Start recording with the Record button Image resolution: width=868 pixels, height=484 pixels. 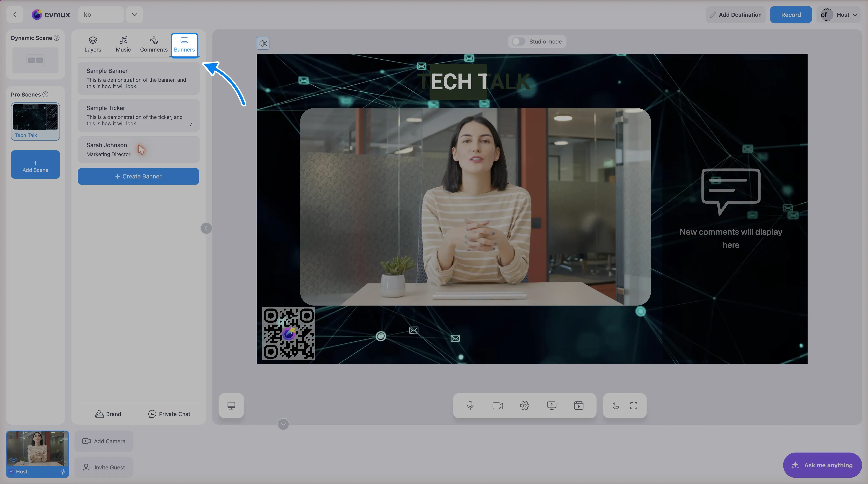(x=791, y=15)
